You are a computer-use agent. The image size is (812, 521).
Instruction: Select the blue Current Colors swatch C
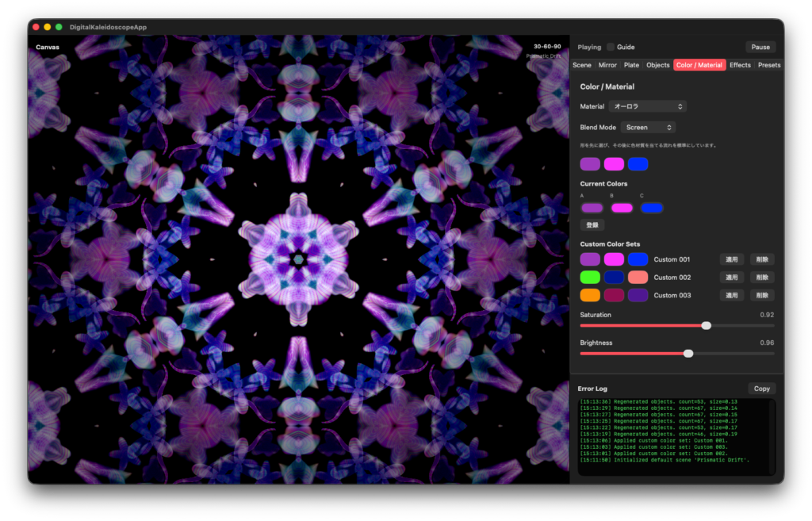(x=651, y=208)
